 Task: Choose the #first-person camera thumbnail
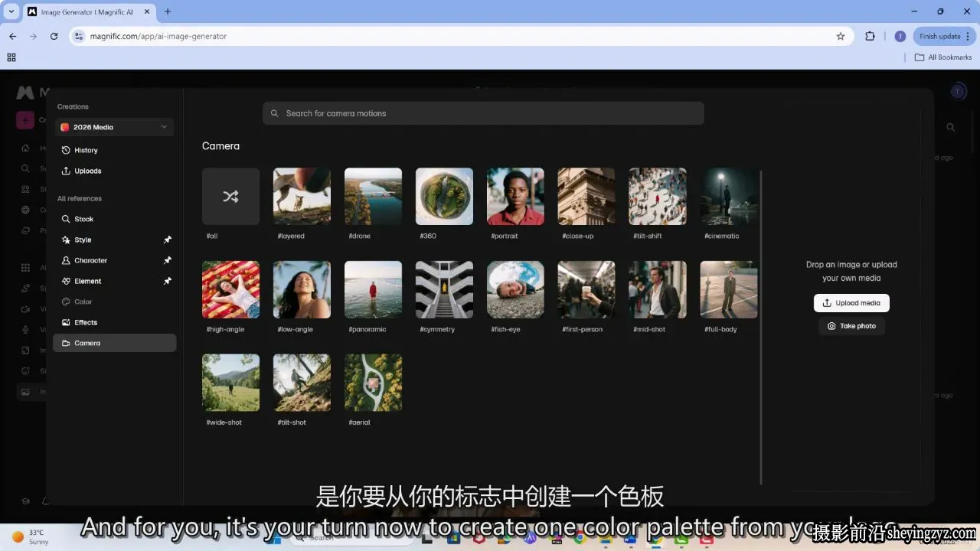coord(586,289)
